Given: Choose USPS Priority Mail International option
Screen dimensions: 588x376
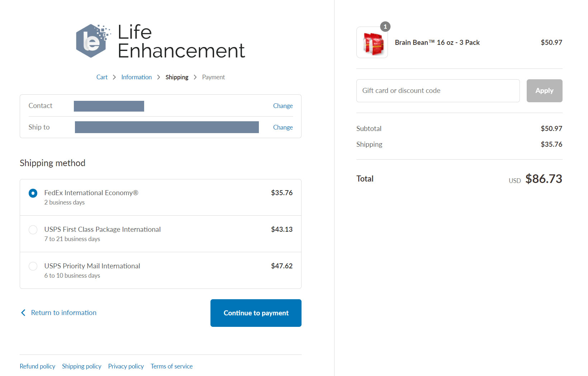Looking at the screenshot, I should 33,267.
